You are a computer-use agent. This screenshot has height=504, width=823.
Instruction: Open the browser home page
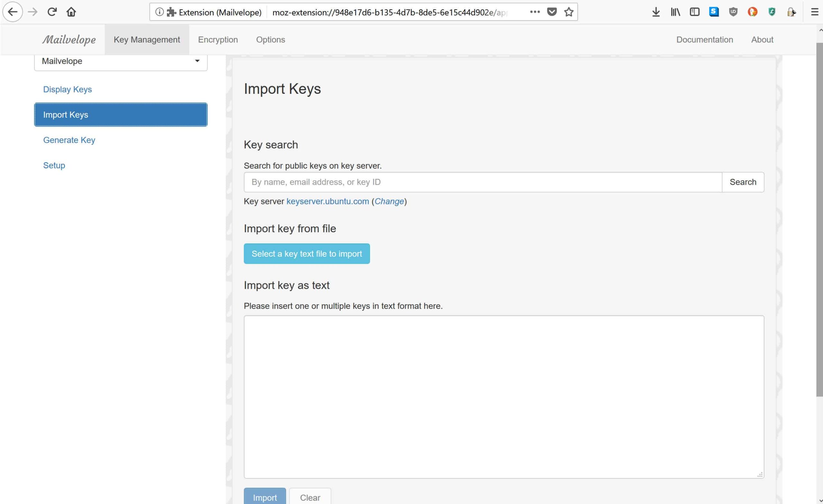pyautogui.click(x=71, y=12)
